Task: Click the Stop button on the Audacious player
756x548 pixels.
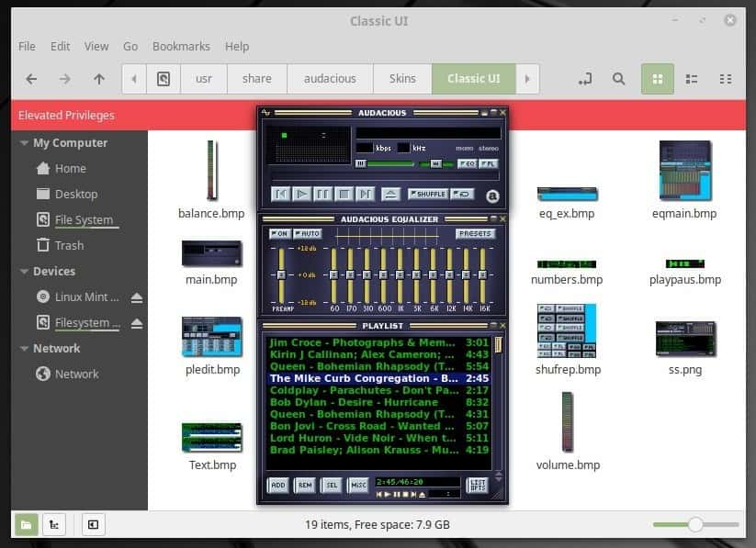Action: 344,194
